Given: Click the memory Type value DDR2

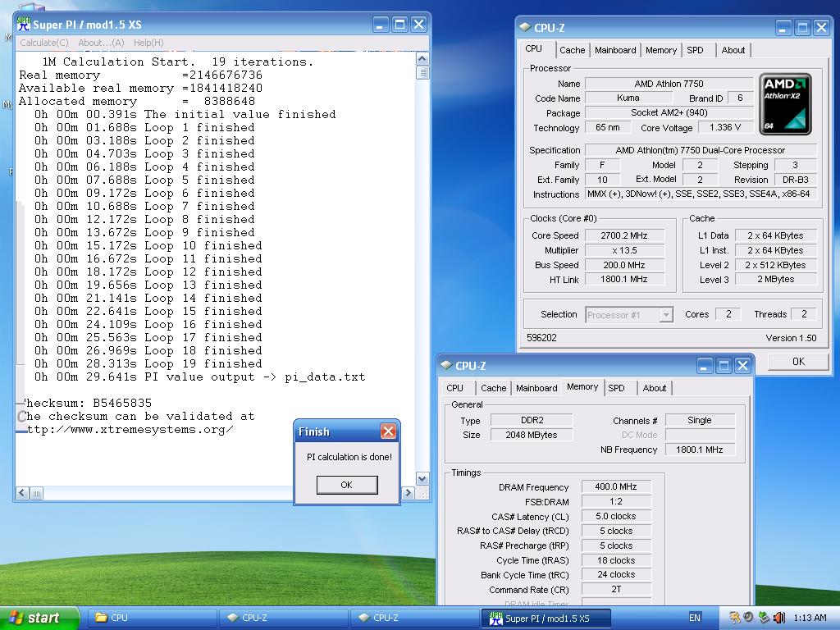Looking at the screenshot, I should point(532,421).
